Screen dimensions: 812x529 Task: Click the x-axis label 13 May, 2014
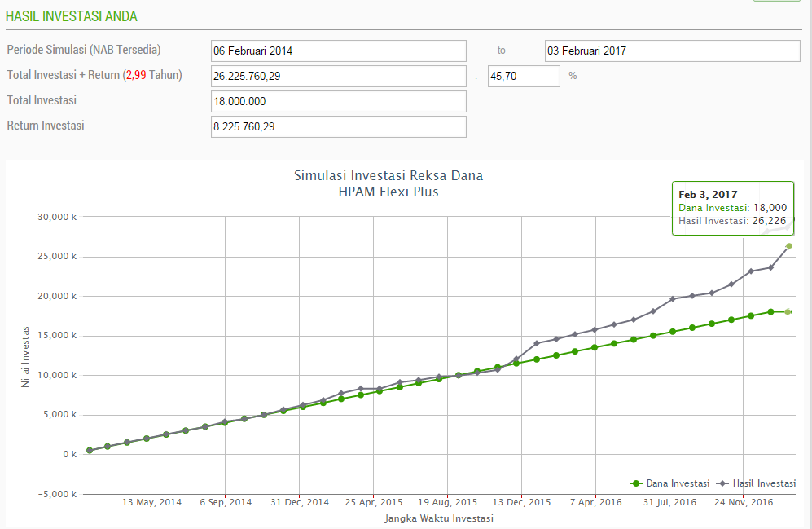coord(151,502)
